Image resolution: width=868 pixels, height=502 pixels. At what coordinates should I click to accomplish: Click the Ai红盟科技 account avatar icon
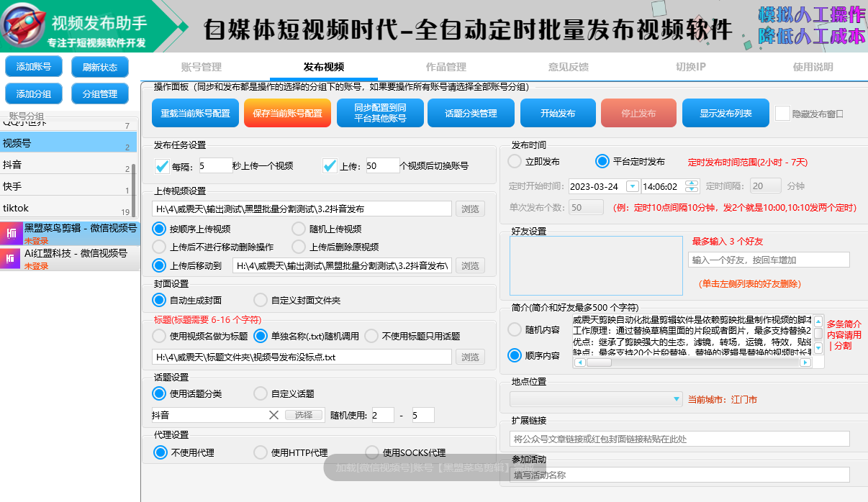tap(11, 259)
